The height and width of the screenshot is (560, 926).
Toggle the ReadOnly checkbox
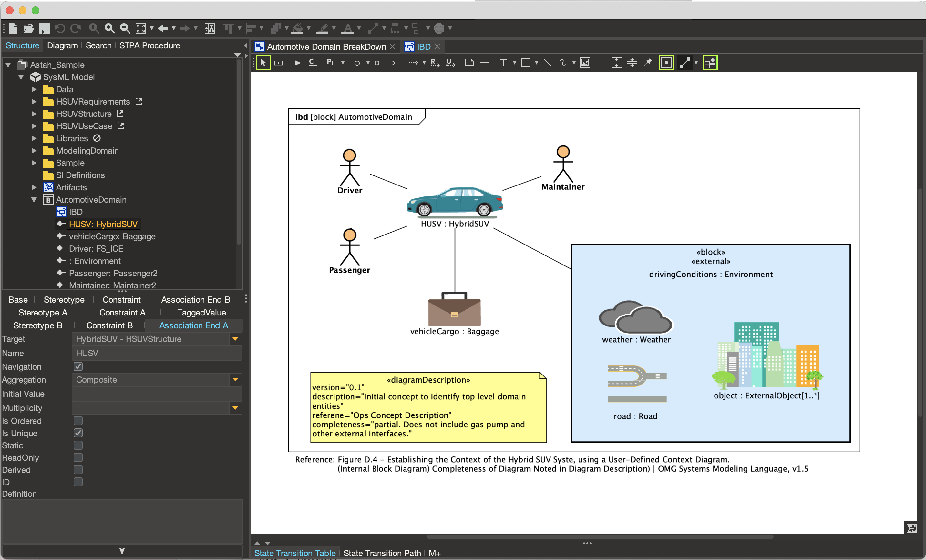click(78, 457)
